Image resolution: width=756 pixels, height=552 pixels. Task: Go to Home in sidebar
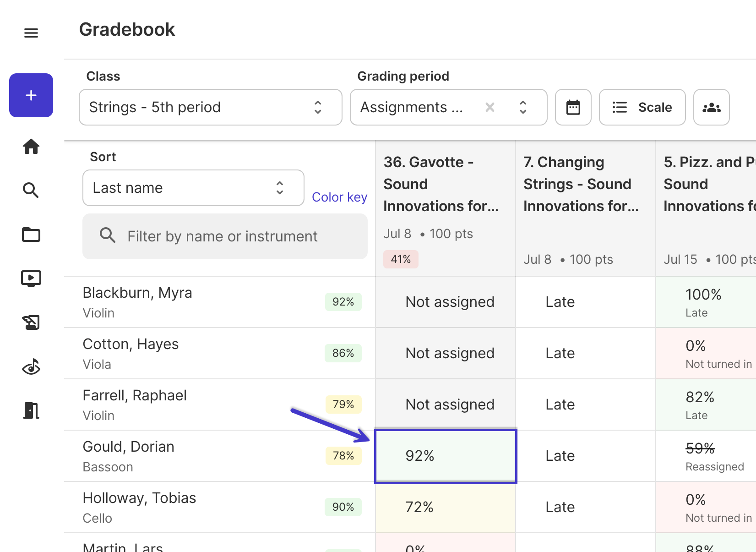click(31, 147)
